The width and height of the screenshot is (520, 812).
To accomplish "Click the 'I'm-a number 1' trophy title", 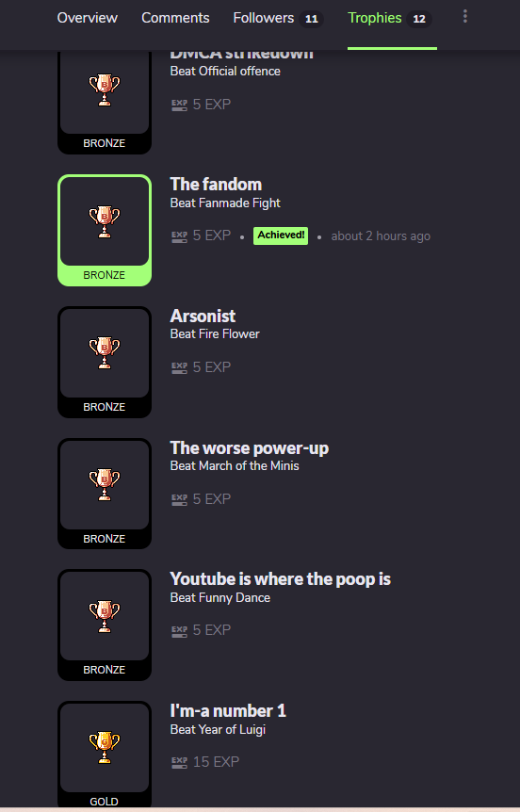I will pos(228,710).
